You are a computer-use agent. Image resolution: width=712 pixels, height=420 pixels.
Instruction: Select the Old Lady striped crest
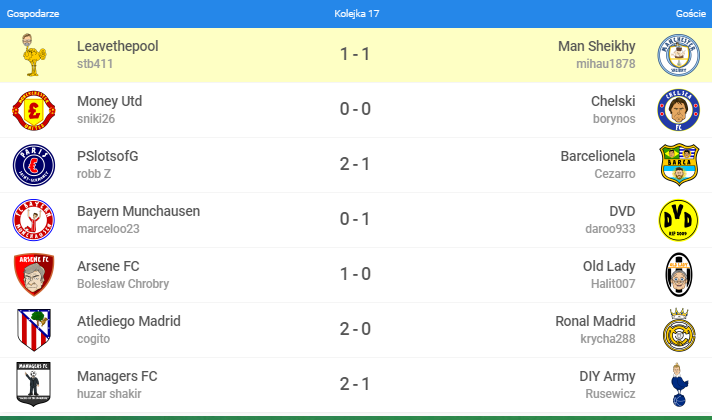coord(678,275)
